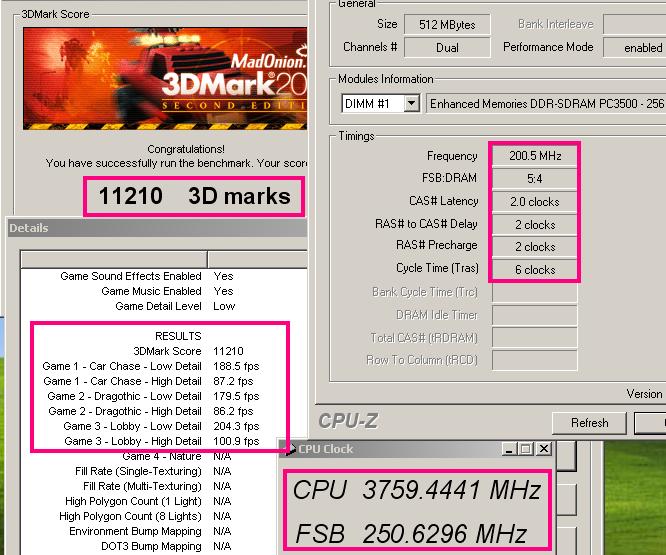Image resolution: width=666 pixels, height=555 pixels.
Task: Click the FSB:DRAM ratio value 5:4
Action: pos(535,179)
